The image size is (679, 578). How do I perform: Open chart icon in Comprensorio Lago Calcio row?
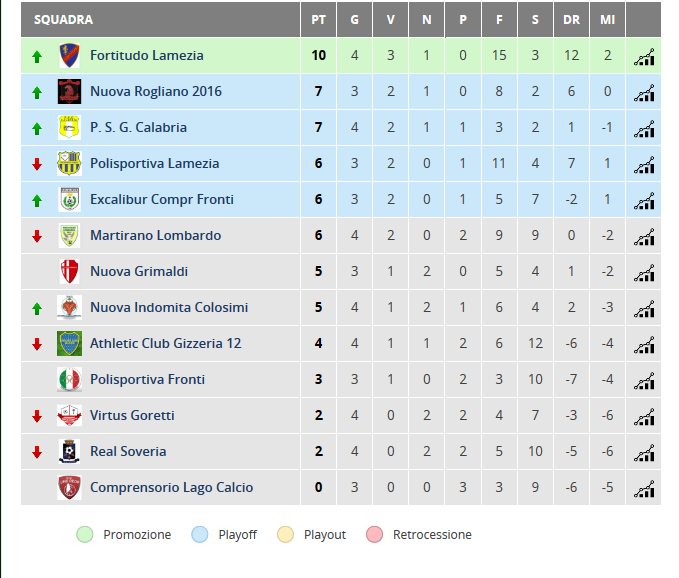[x=644, y=489]
